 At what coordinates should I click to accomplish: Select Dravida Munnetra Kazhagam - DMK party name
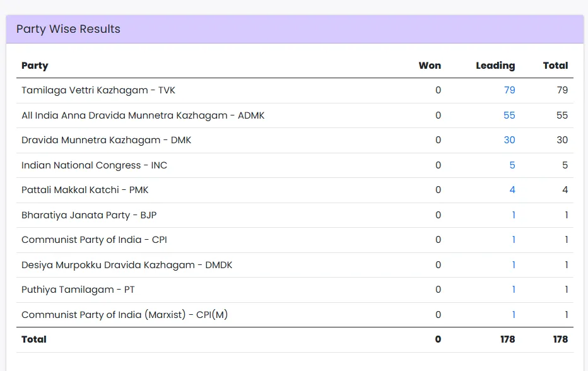[x=106, y=140]
